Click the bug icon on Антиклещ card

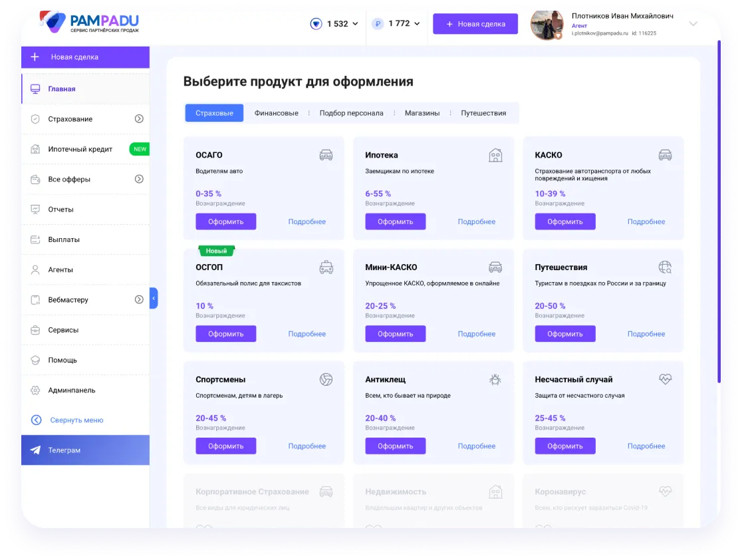pyautogui.click(x=495, y=380)
